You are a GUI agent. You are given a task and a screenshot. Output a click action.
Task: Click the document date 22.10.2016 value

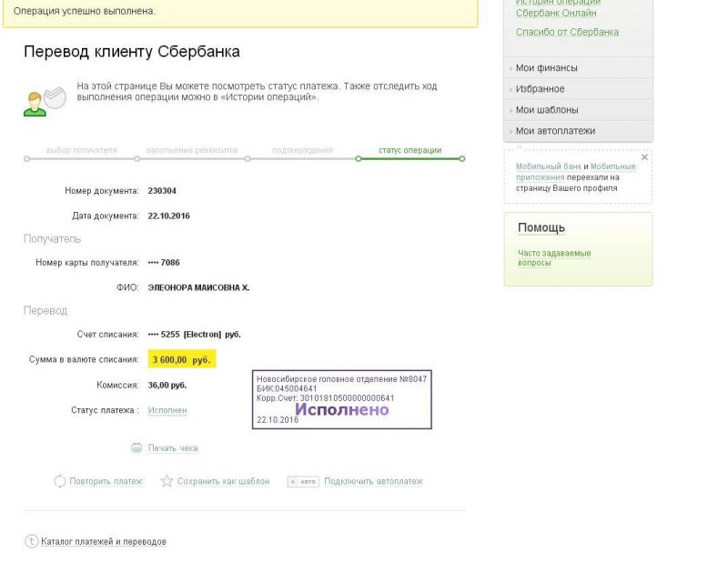168,216
